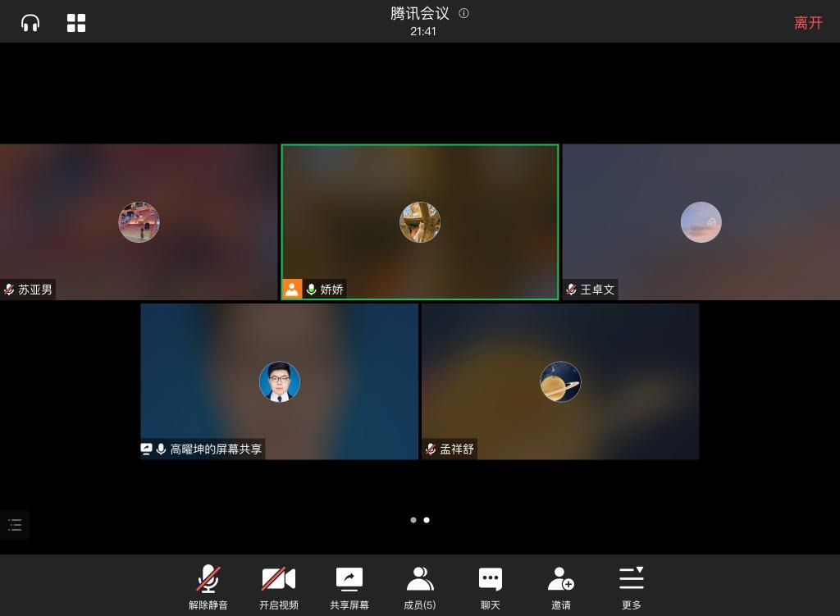The height and width of the screenshot is (616, 840).
Task: Select 娇娇's avatar in highlighted tile
Action: 420,222
